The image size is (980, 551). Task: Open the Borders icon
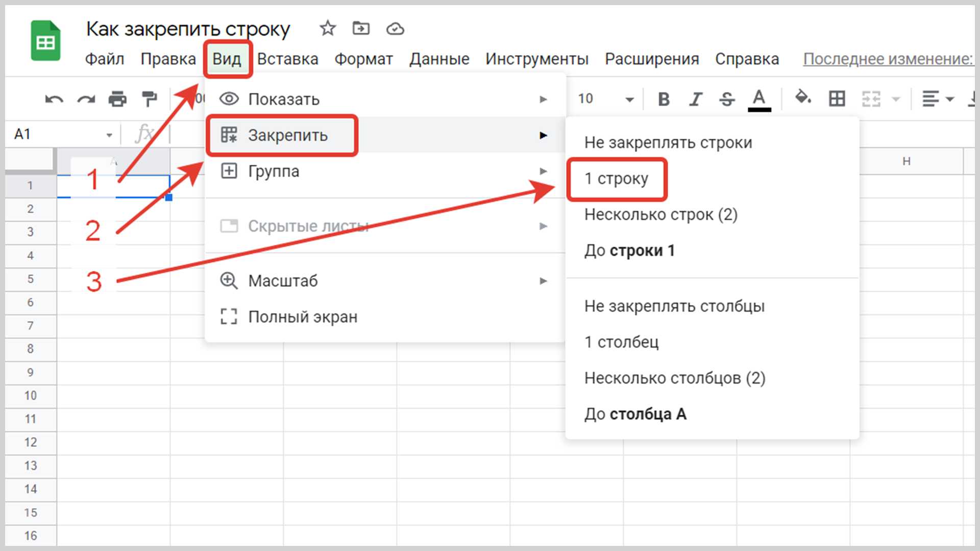(837, 98)
